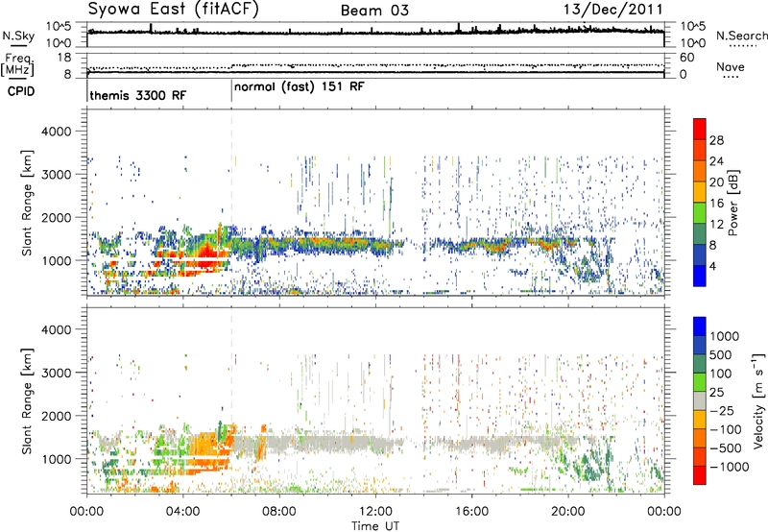Click the strong red backscatter patch near 05:00
The image size is (768, 532).
[x=207, y=254]
